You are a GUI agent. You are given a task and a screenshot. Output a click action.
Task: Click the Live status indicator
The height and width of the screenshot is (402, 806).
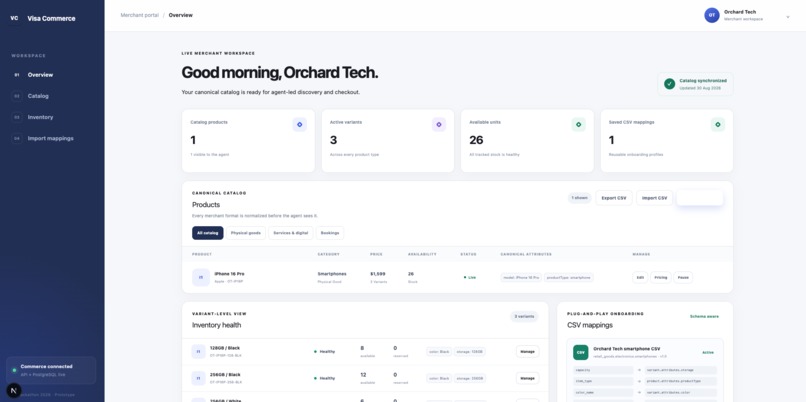(470, 278)
